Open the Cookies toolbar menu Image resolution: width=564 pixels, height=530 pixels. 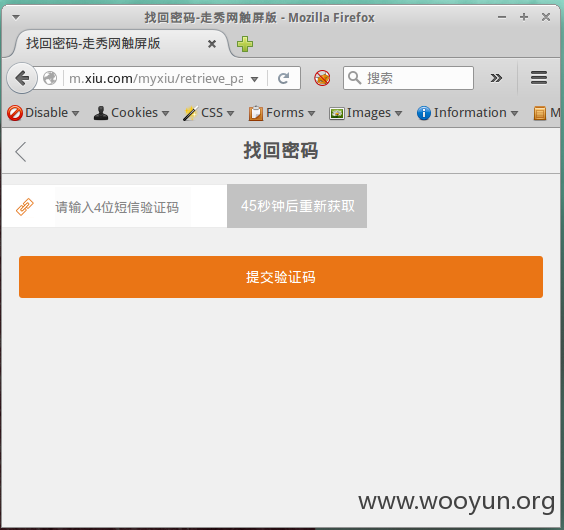pos(131,113)
